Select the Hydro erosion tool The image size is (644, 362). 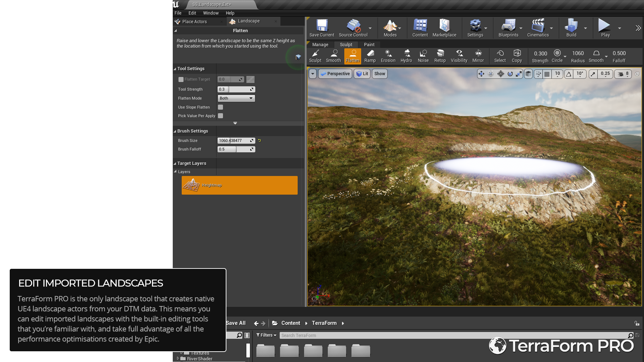point(406,56)
